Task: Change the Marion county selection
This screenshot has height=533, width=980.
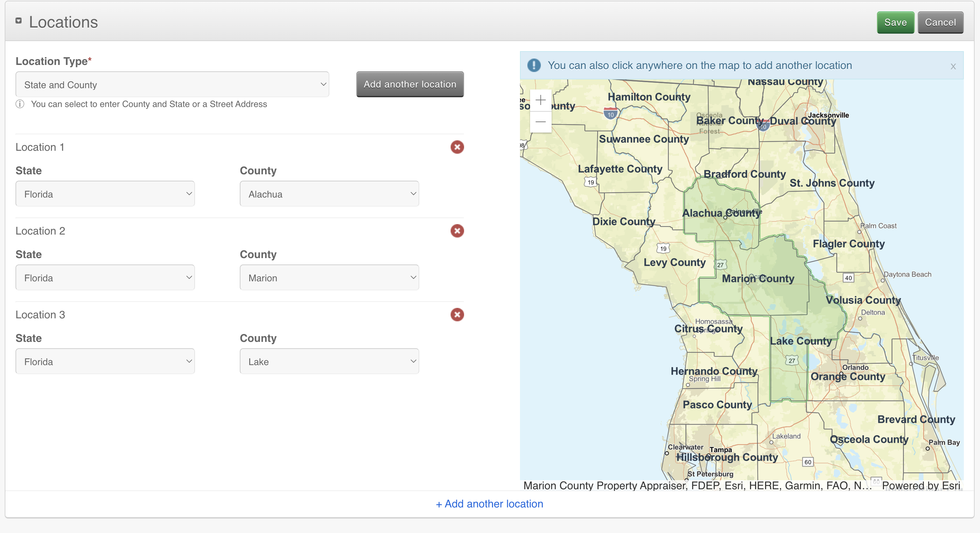Action: pos(329,278)
